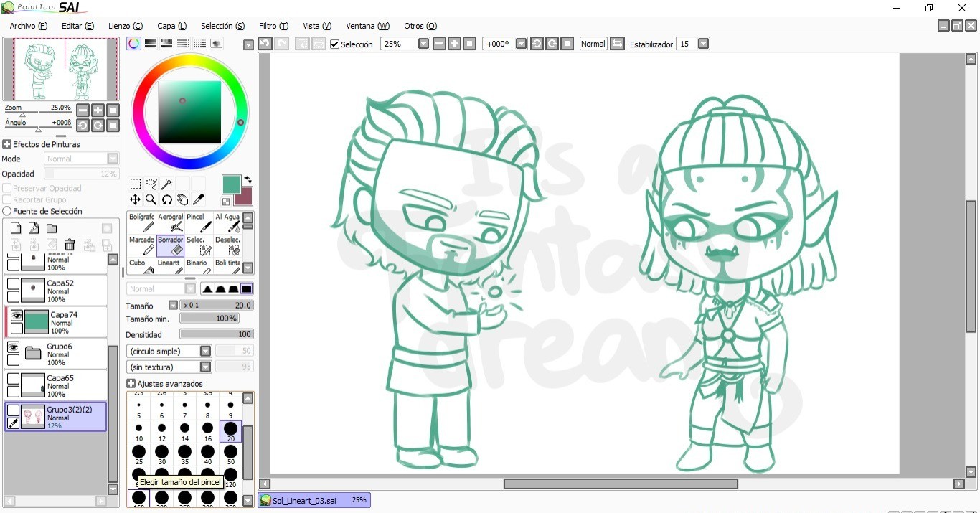This screenshot has height=513, width=980.
Task: Hide the Capa74 layer with eye icon
Action: click(x=15, y=316)
